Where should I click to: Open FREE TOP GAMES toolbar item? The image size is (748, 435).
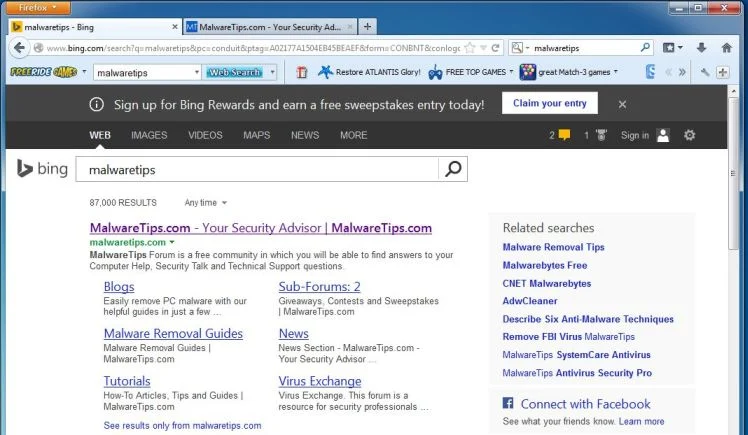470,72
